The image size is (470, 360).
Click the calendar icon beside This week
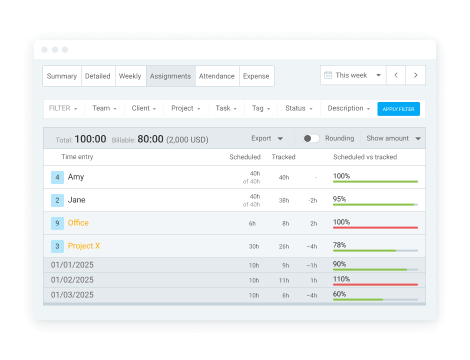point(328,75)
